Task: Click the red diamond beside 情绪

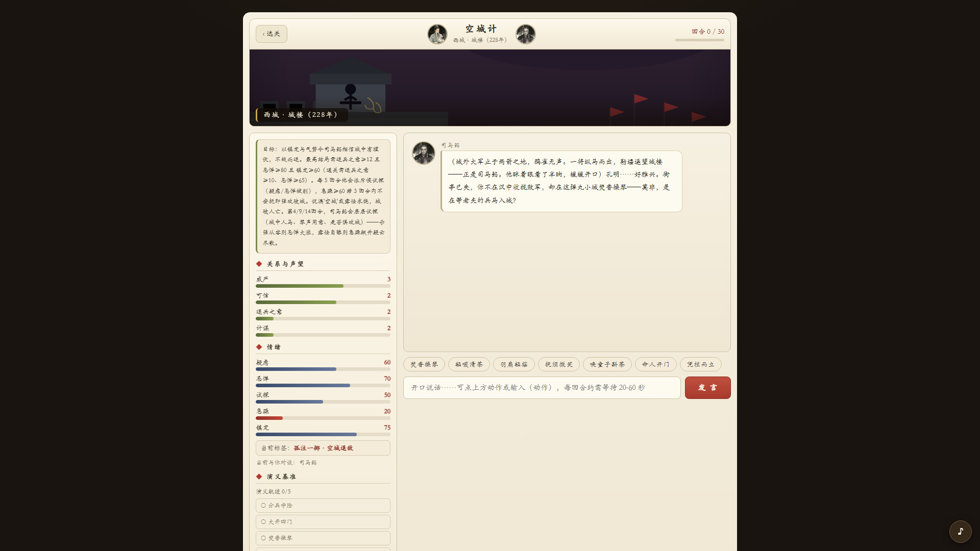Action: click(x=259, y=347)
